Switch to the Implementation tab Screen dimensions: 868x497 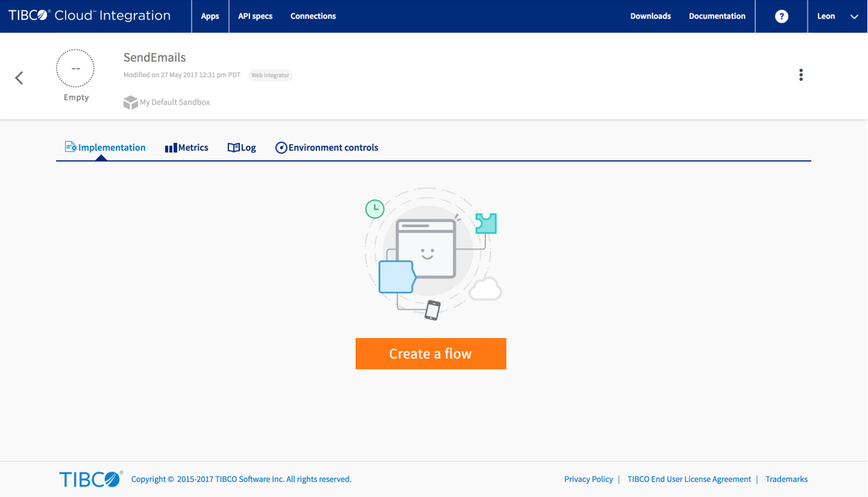pyautogui.click(x=105, y=147)
